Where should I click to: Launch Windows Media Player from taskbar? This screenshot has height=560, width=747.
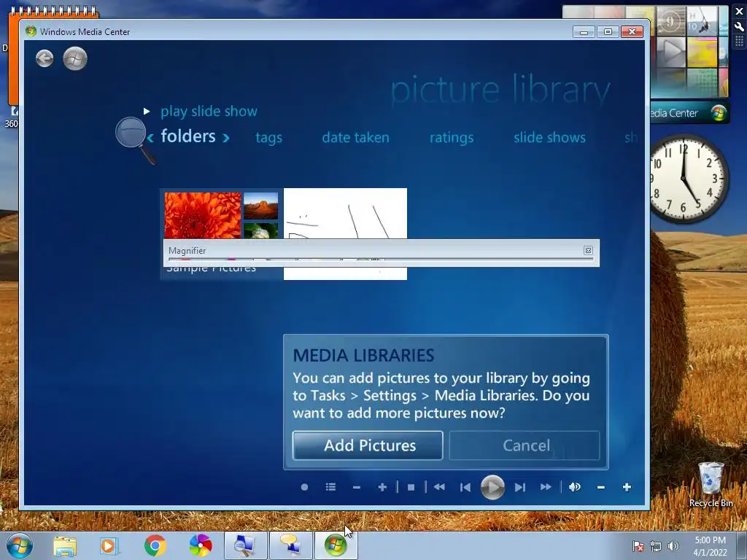coord(109,545)
